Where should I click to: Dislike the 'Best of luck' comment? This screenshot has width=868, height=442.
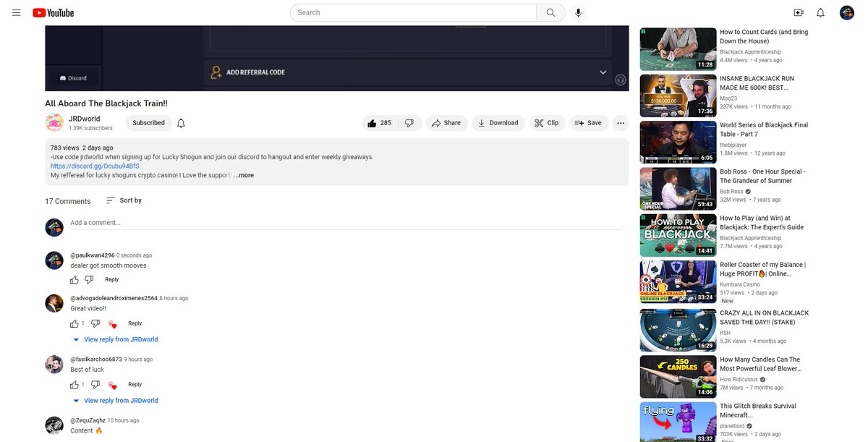[95, 385]
